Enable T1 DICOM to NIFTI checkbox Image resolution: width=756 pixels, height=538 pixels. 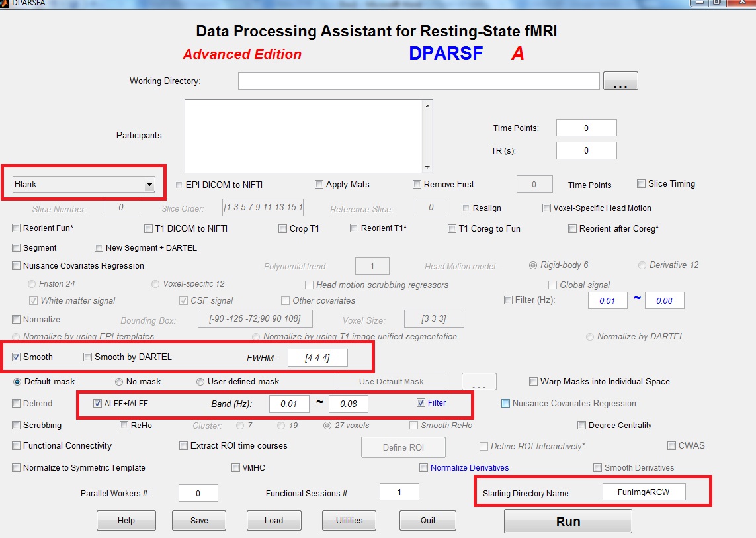(x=148, y=228)
